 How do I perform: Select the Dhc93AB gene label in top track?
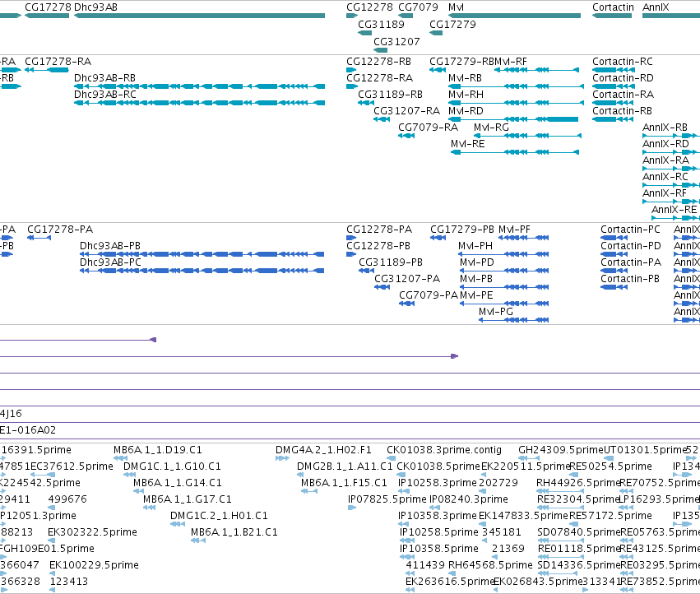[95, 7]
